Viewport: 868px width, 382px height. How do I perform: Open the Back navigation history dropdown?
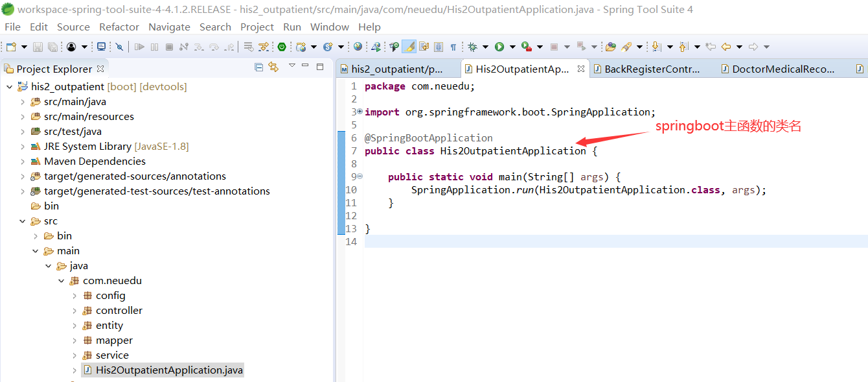pyautogui.click(x=739, y=47)
